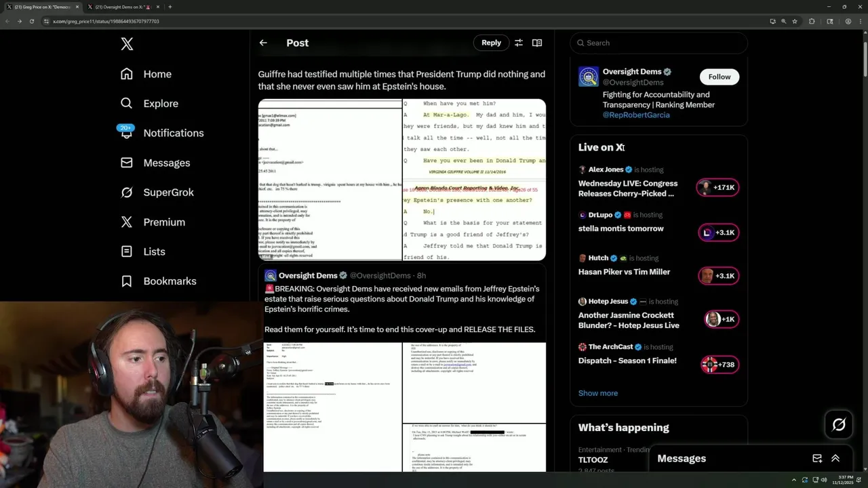Viewport: 868px width, 488px height.
Task: Click search magnifier icon in search box
Action: coord(580,43)
